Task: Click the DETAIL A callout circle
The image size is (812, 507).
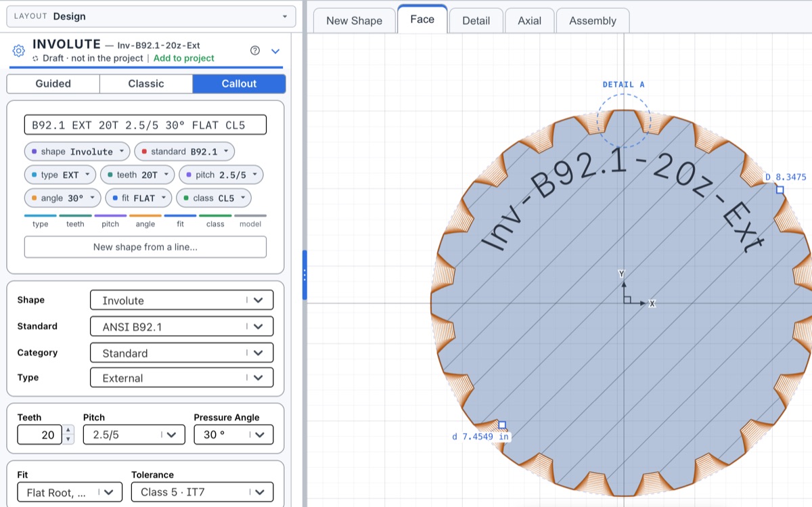Action: [x=623, y=120]
